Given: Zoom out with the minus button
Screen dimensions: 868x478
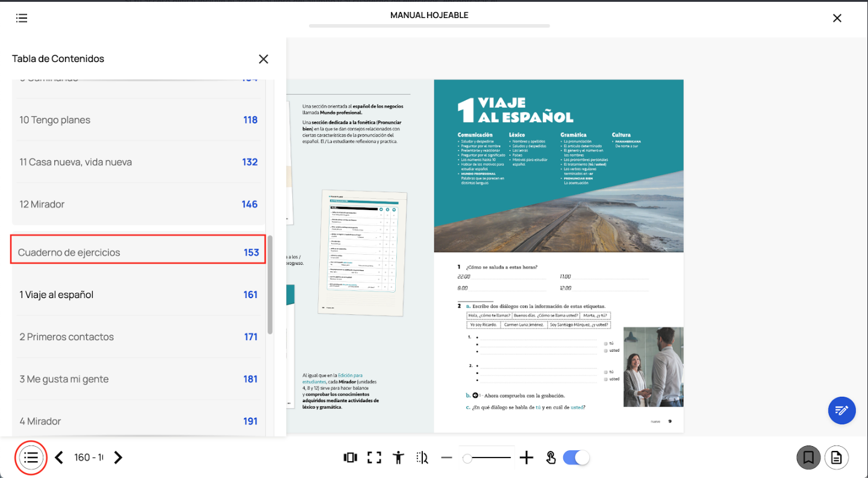Looking at the screenshot, I should click(446, 458).
